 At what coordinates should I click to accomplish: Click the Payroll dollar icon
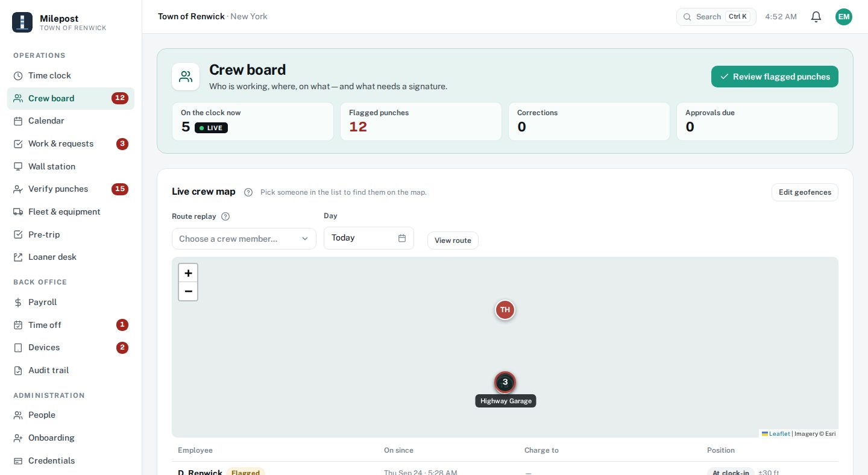click(18, 302)
